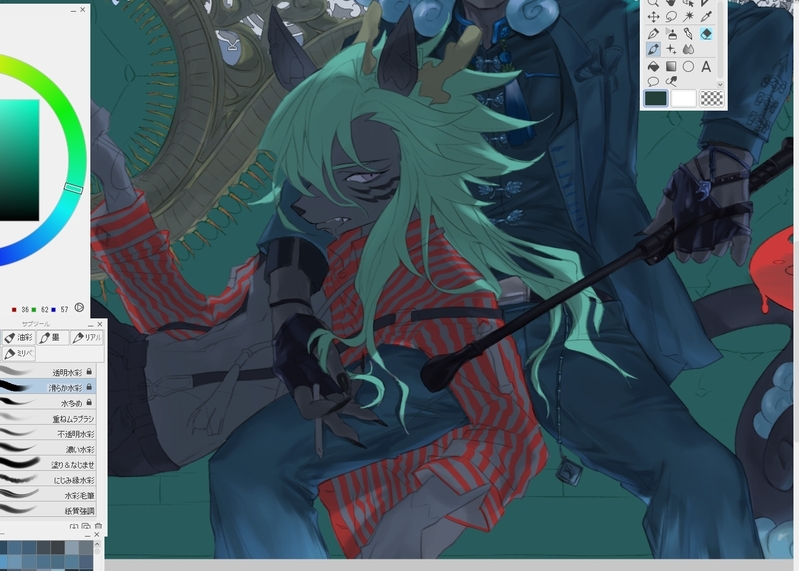Select the 塗り＆なじませ brush
Screen dimensions: 799x571
click(48, 464)
